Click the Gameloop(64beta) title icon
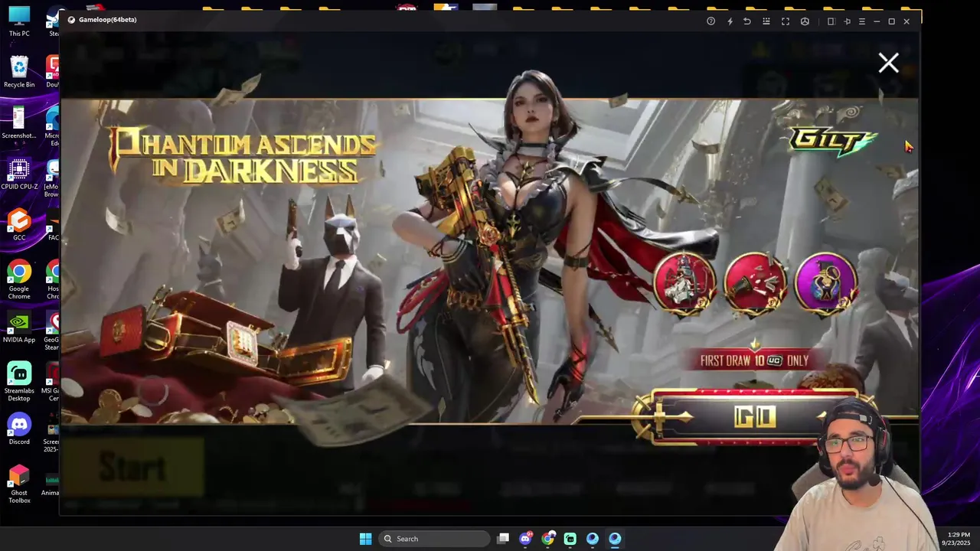Screen dimensions: 980x551 tap(71, 20)
